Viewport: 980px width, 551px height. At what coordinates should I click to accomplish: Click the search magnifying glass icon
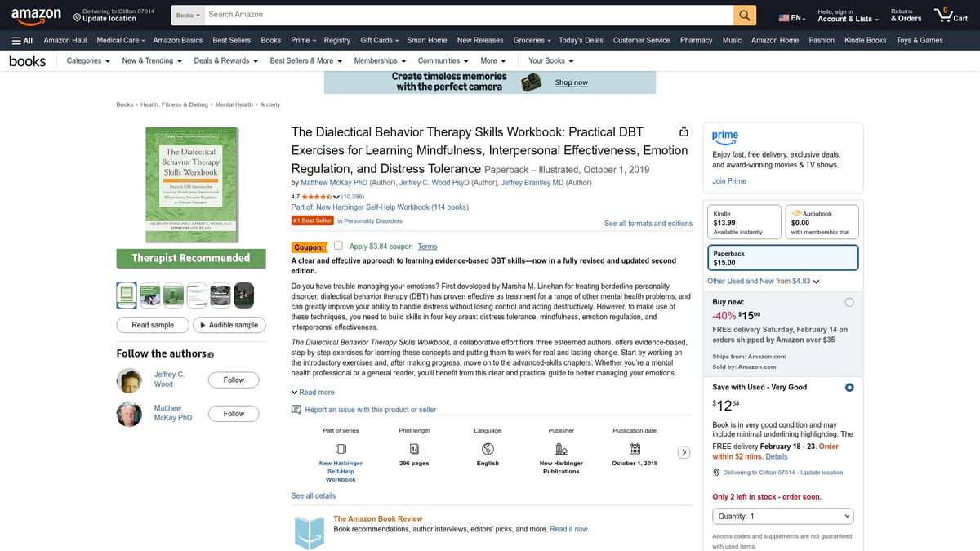[744, 14]
